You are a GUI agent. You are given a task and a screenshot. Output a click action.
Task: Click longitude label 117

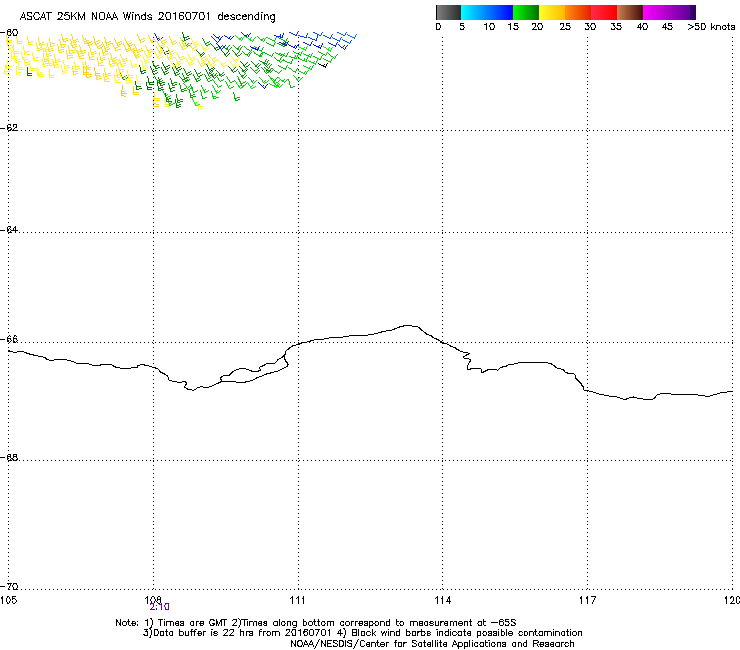tap(588, 600)
